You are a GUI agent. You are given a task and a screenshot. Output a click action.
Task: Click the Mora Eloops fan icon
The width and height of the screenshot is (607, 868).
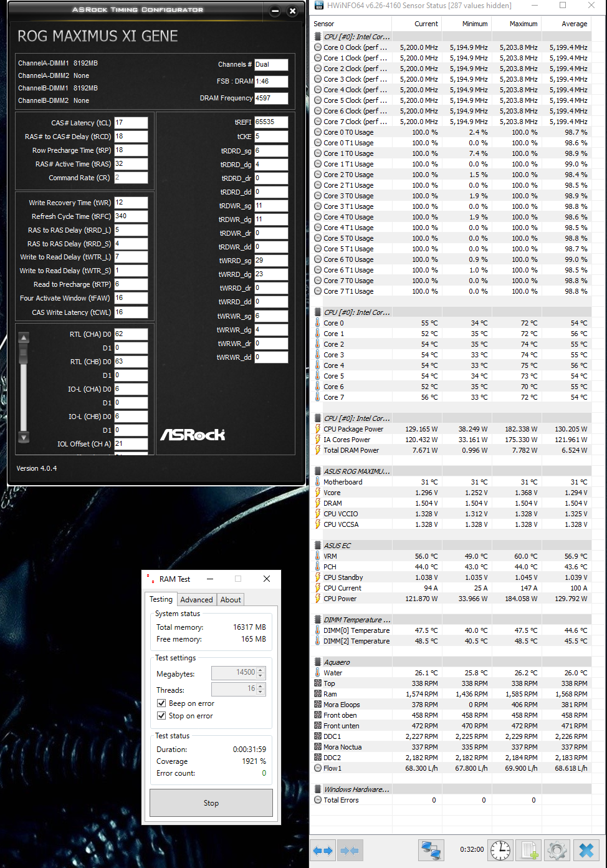click(x=318, y=705)
